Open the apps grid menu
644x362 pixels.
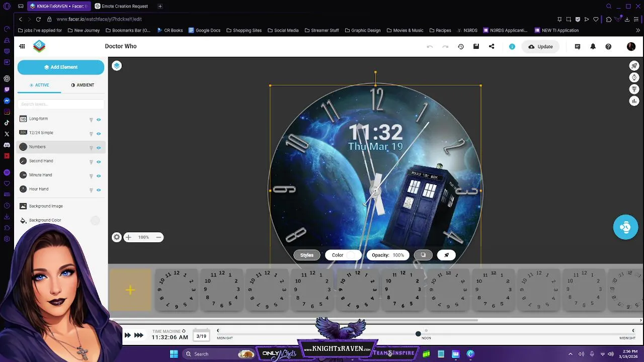[x=22, y=46]
